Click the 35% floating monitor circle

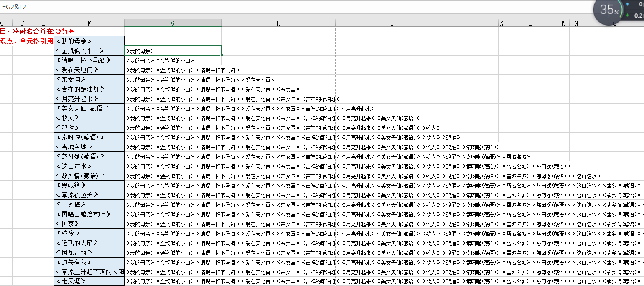(x=608, y=10)
